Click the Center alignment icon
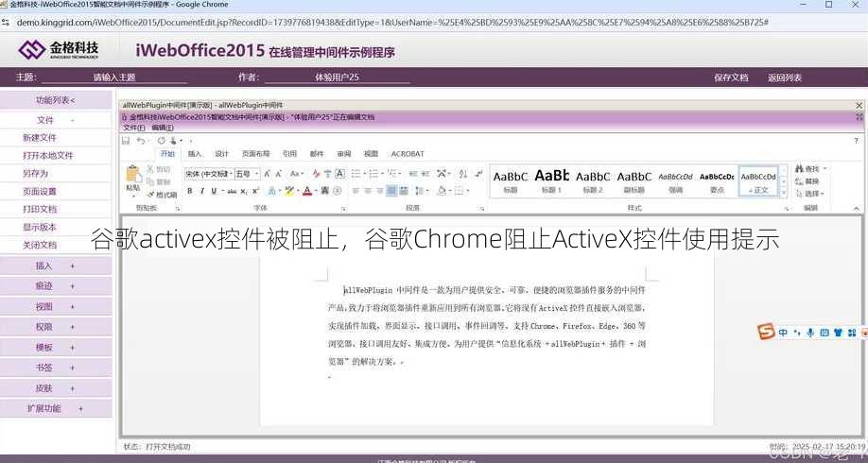The width and height of the screenshot is (868, 463). point(367,191)
